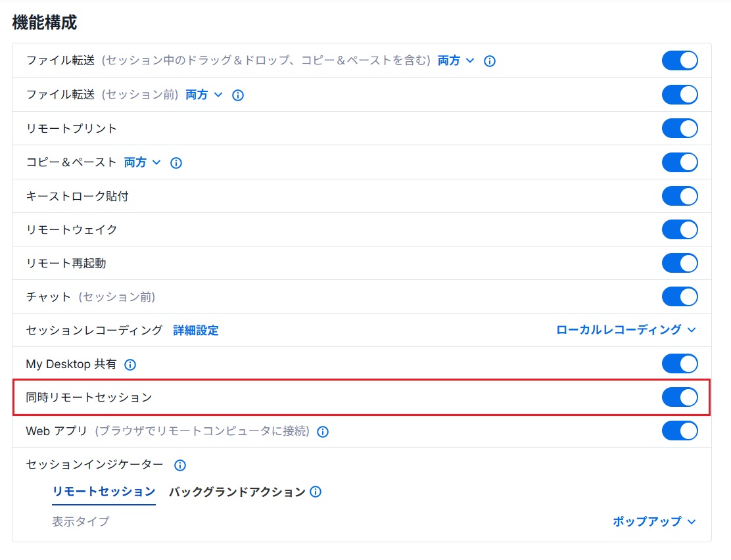Open 両方 dropdown for in-session file transfer
This screenshot has width=731, height=560.
456,60
